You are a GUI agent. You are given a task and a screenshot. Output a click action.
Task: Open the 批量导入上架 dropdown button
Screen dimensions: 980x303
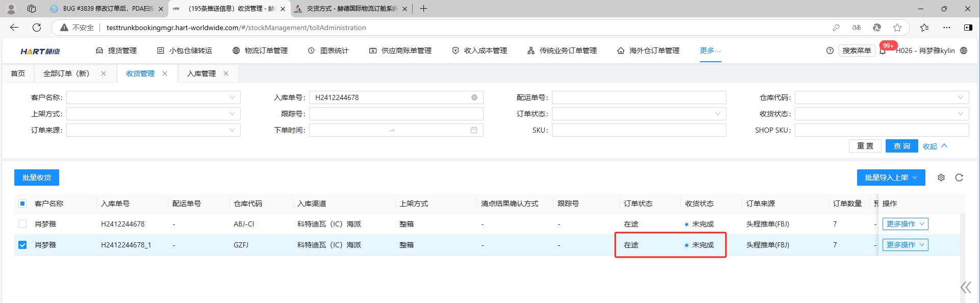pyautogui.click(x=891, y=178)
